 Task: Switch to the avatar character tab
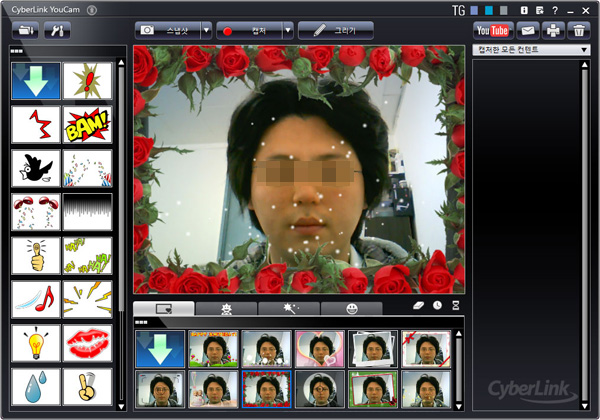[227, 308]
